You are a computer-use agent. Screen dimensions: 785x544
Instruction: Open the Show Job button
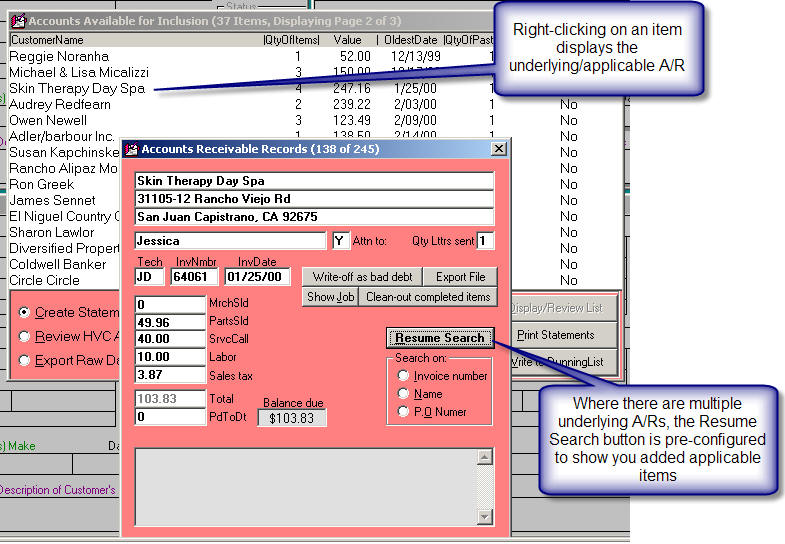click(x=330, y=297)
